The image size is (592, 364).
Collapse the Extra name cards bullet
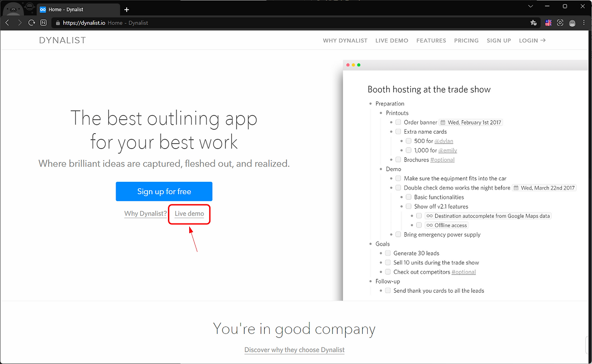tap(391, 132)
